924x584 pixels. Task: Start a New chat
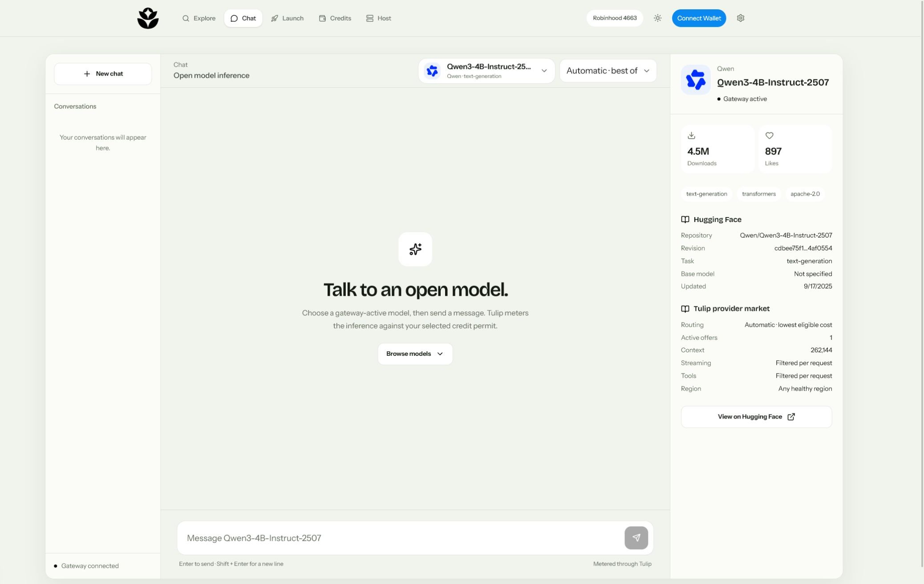pyautogui.click(x=103, y=74)
